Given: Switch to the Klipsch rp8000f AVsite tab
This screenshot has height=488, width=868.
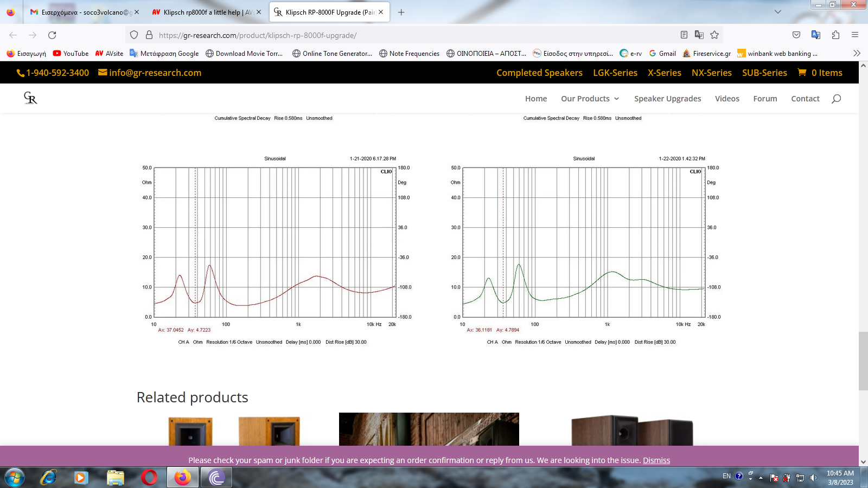Looking at the screenshot, I should [x=203, y=12].
